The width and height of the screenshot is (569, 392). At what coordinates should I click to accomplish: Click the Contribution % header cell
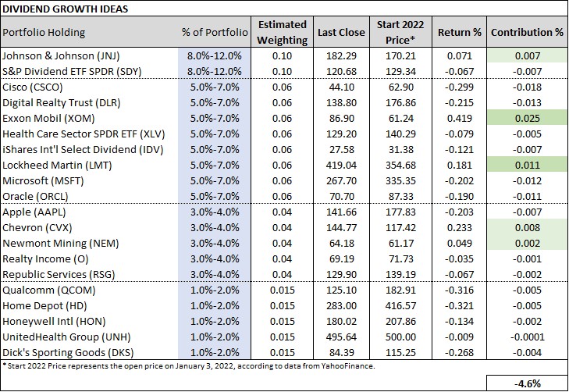click(x=527, y=33)
